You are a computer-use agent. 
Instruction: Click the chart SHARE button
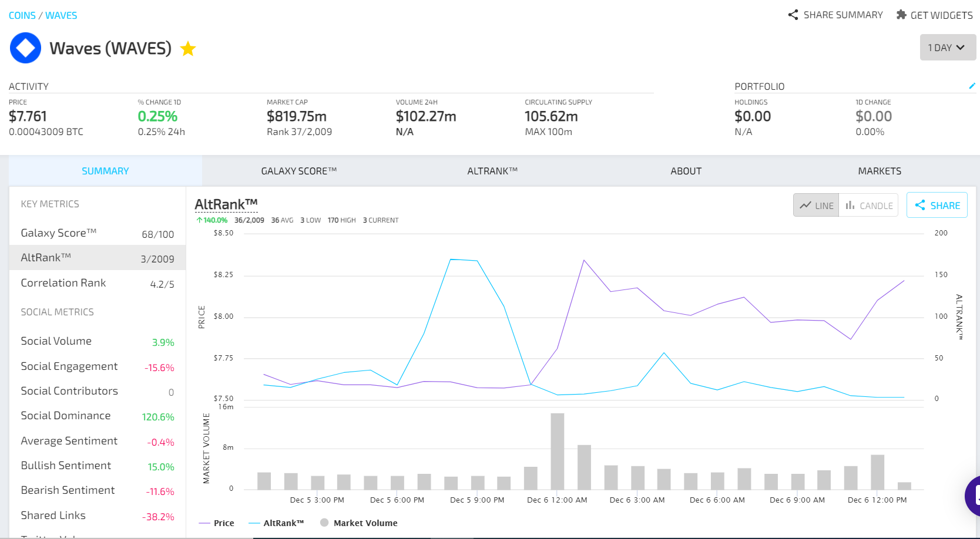937,206
